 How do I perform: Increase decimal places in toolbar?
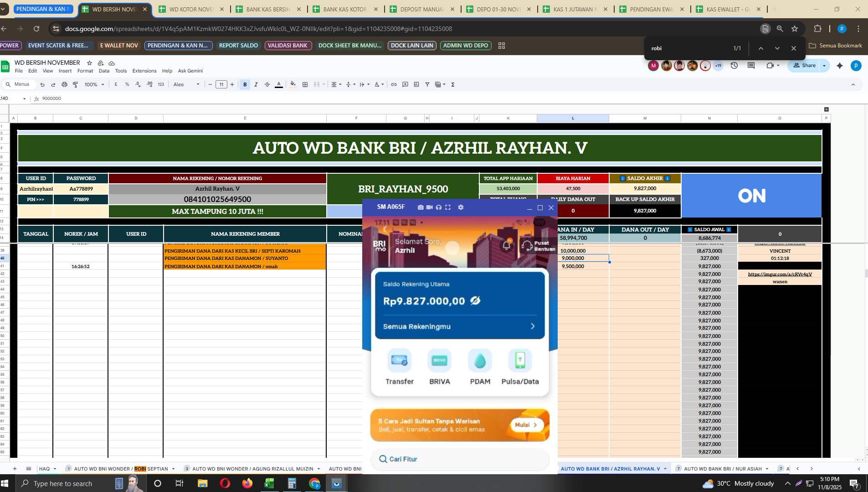tap(149, 84)
